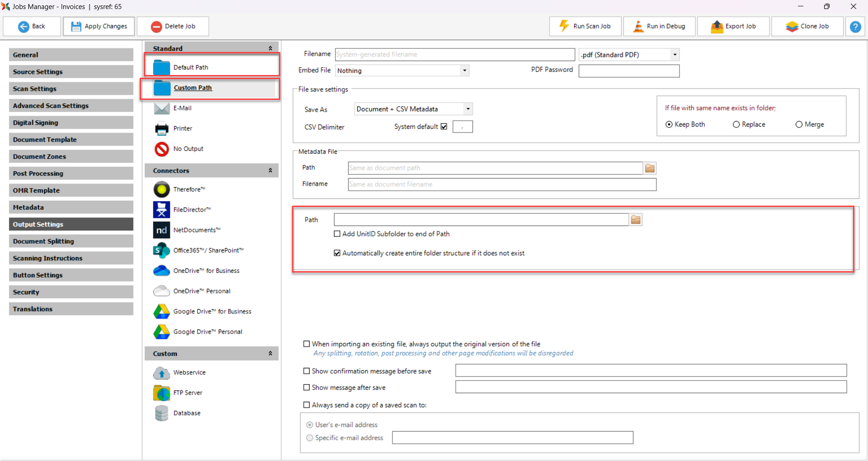This screenshot has height=461, width=868.
Task: Open the Document Splitting tab
Action: [71, 241]
